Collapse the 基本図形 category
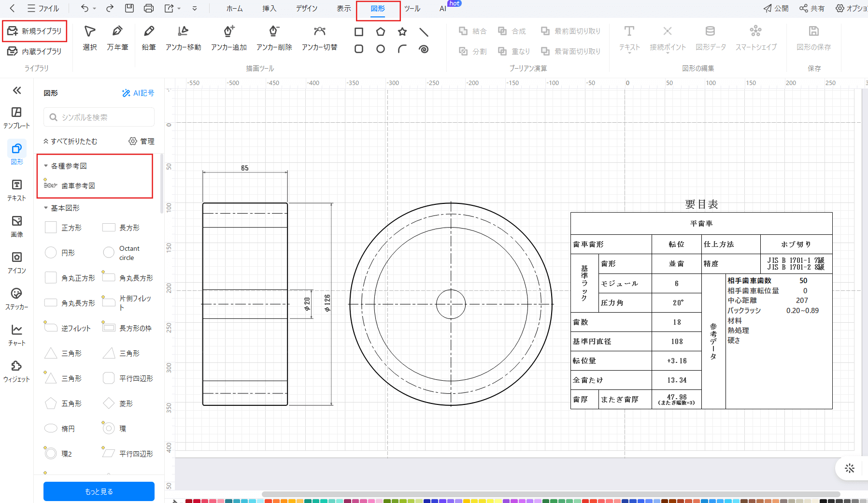The height and width of the screenshot is (503, 868). (46, 208)
